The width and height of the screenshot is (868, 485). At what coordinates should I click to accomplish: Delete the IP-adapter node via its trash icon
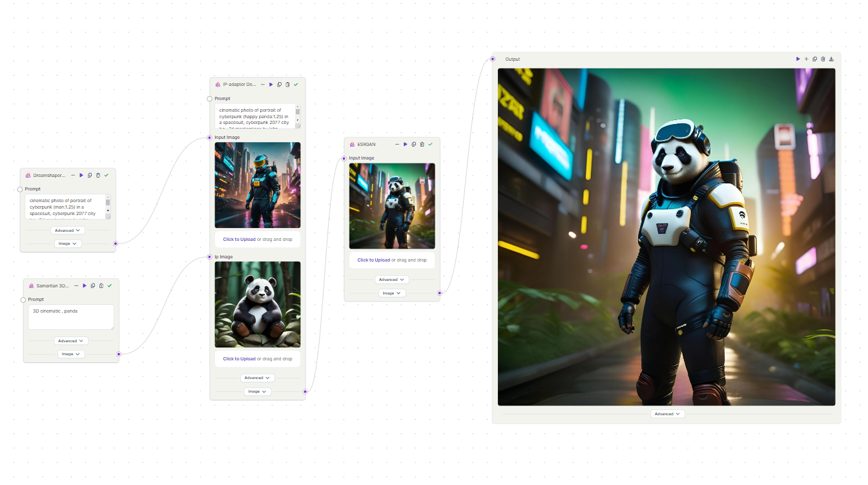[x=287, y=85]
